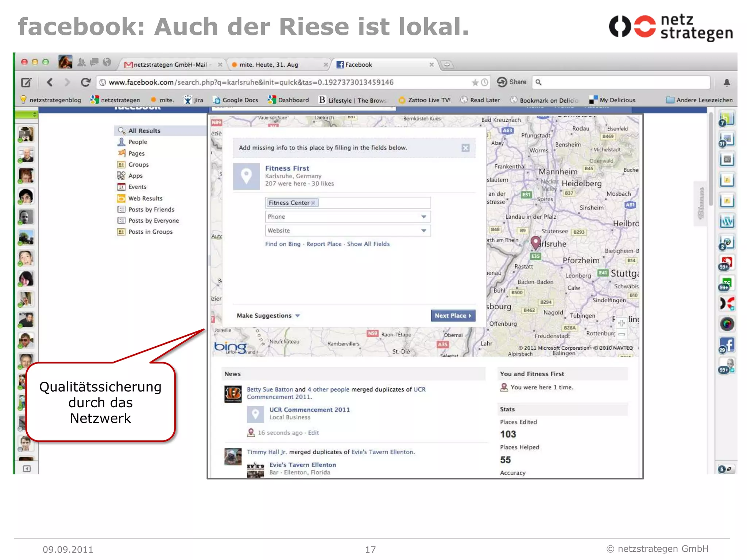The image size is (747, 560).
Task: Click the 4 other people link
Action: [x=328, y=389]
